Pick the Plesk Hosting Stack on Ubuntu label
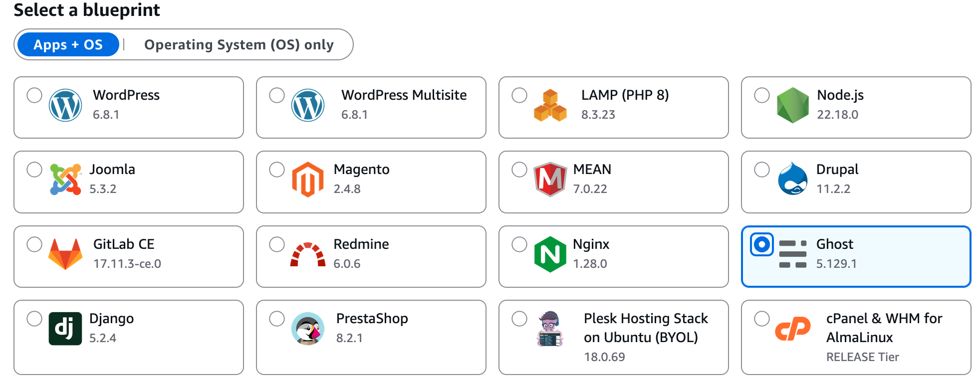The image size is (980, 384). 646,328
